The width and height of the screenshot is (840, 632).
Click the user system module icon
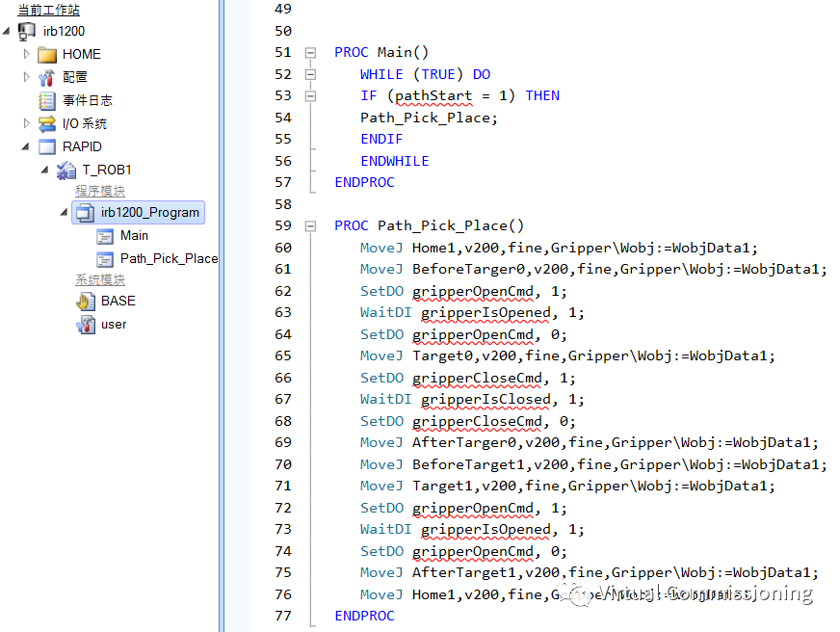click(85, 325)
